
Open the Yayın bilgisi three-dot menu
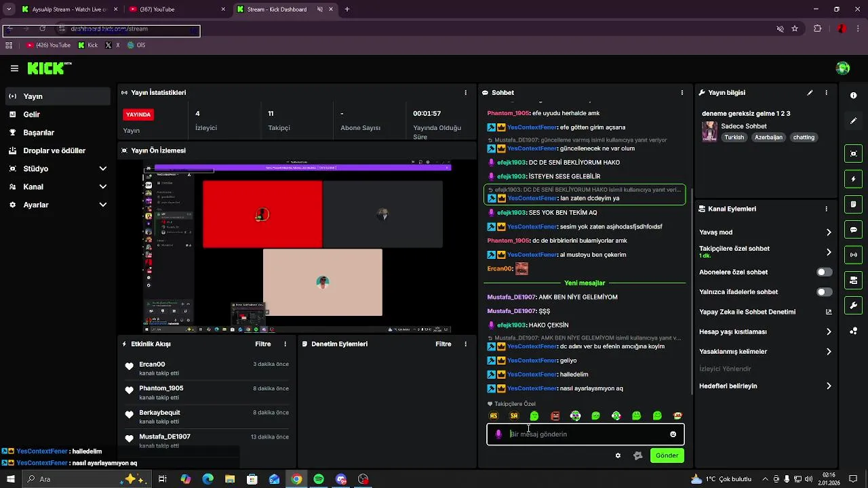[x=826, y=93]
